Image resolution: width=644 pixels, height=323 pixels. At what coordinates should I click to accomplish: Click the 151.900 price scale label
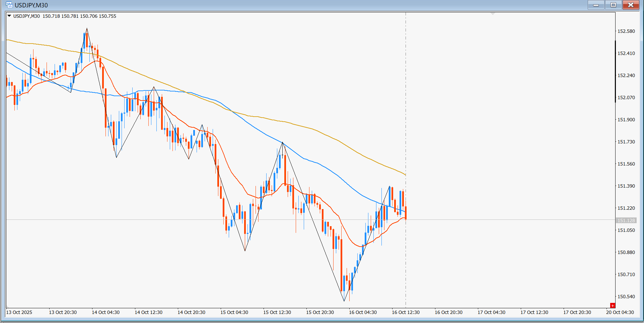click(626, 120)
